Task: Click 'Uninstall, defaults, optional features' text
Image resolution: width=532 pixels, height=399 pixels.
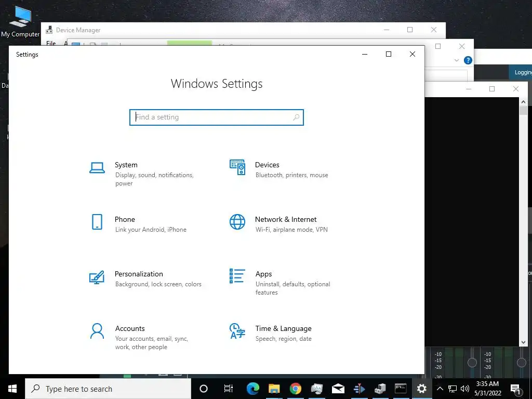Action: (292, 288)
